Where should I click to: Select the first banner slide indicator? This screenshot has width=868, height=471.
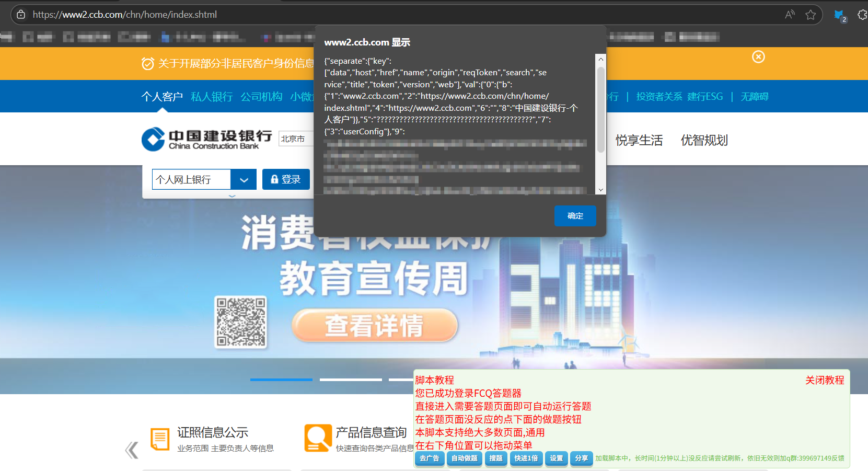[x=281, y=380]
